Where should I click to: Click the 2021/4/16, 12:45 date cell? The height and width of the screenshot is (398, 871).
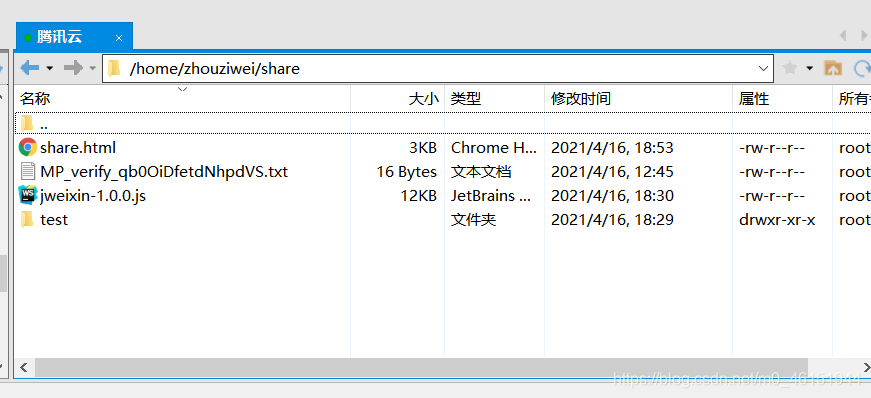tap(612, 172)
